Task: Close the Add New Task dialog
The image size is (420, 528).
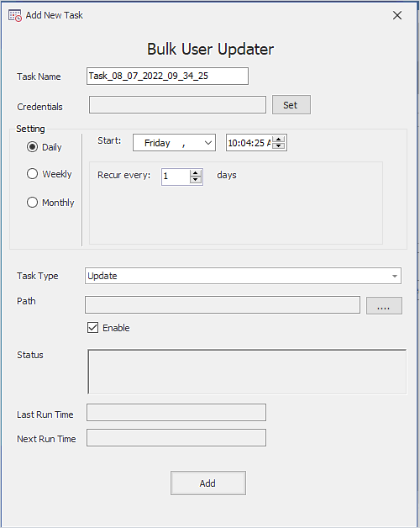Action: (x=397, y=15)
